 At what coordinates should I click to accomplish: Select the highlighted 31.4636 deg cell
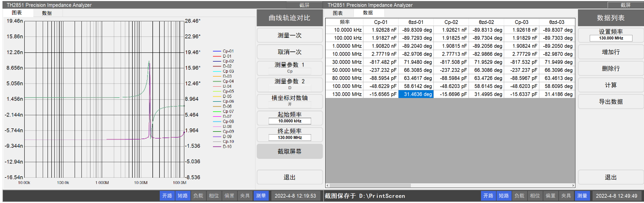416,94
